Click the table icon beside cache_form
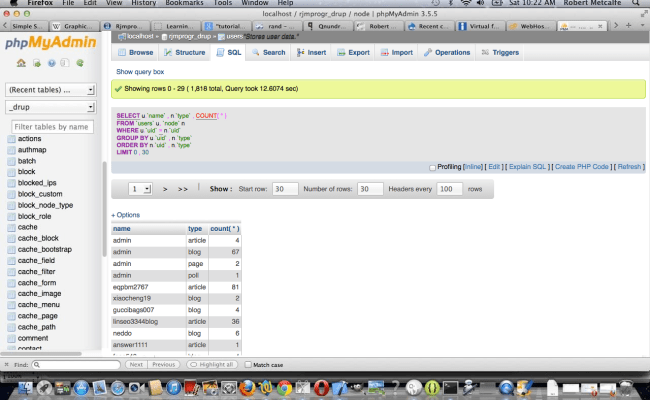Image resolution: width=650 pixels, height=400 pixels. coord(11,283)
